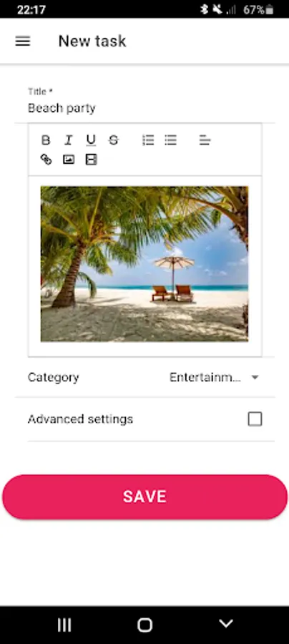289x644 pixels.
Task: Toggle italic text formatting
Action: 68,140
